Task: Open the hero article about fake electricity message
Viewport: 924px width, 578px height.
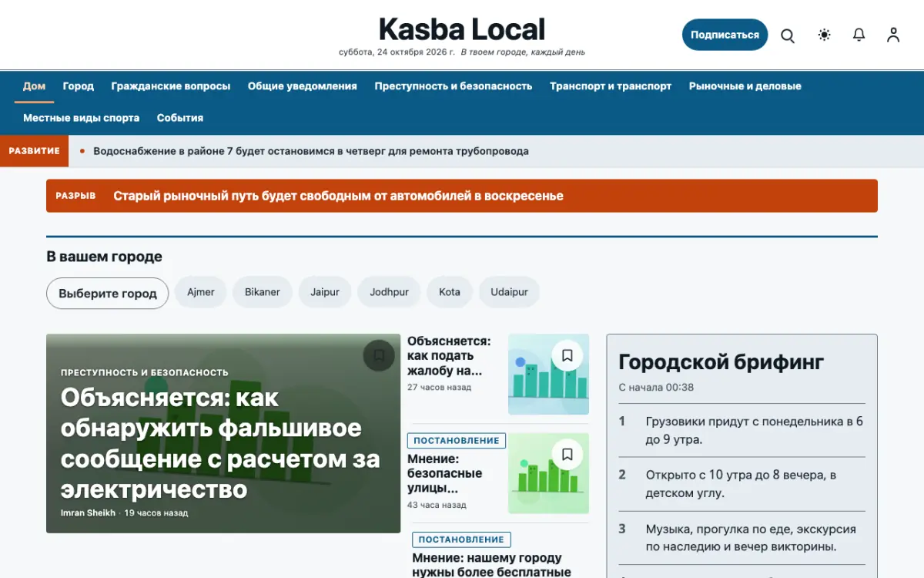Action: coord(220,443)
